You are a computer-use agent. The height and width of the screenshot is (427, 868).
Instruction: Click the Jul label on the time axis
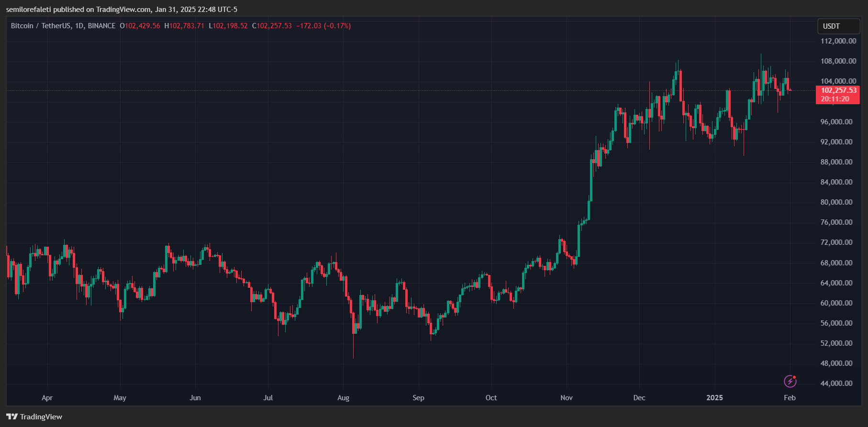pyautogui.click(x=268, y=398)
